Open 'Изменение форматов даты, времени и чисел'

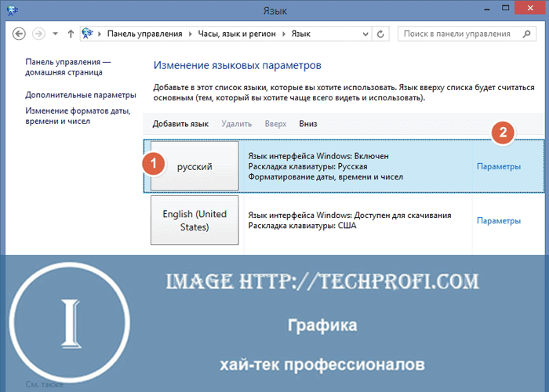(78, 116)
